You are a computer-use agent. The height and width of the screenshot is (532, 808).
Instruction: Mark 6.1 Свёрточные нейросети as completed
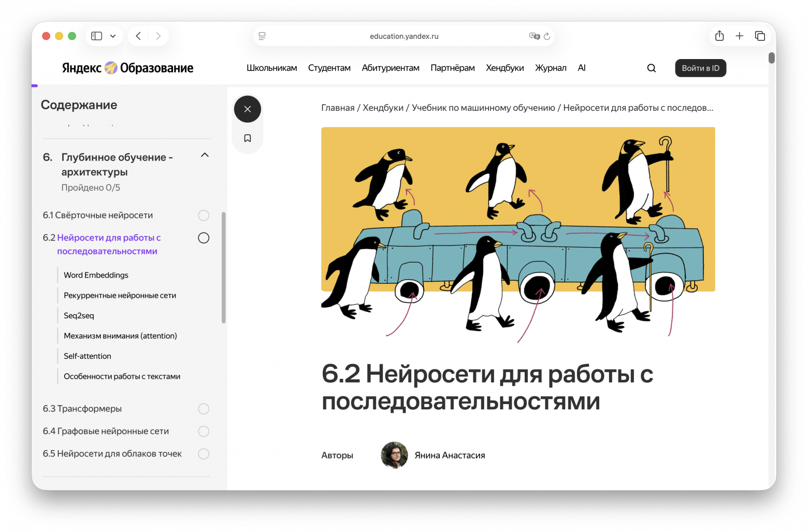pyautogui.click(x=204, y=215)
